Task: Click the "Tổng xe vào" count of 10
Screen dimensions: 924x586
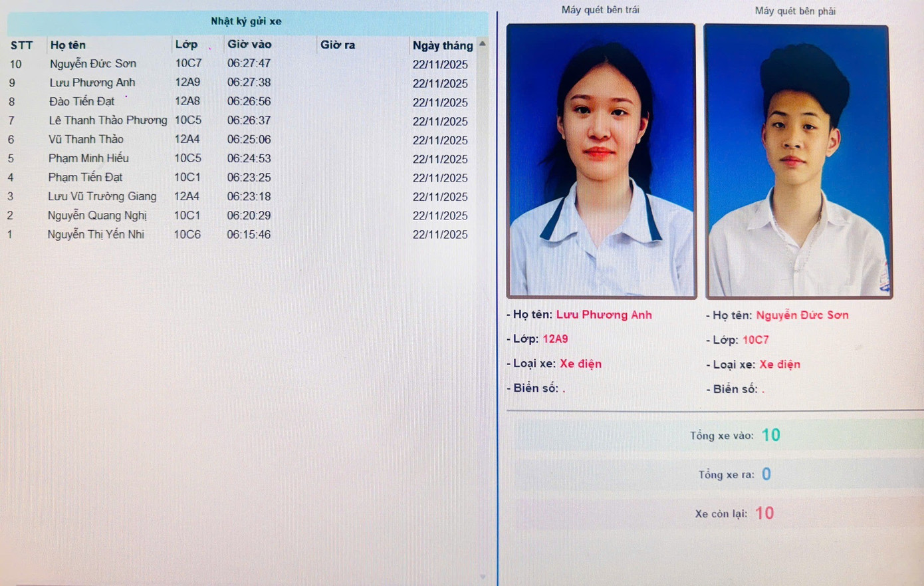Action: point(771,435)
